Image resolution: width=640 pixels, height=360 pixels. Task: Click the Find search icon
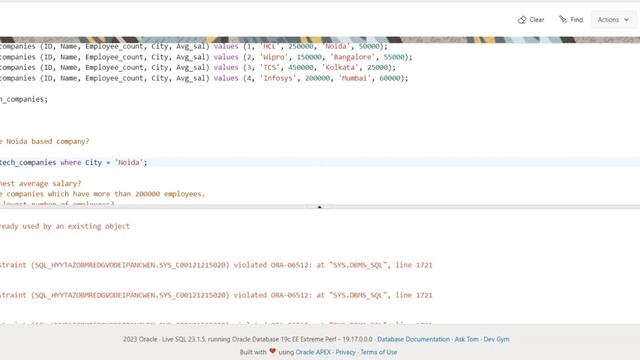pos(563,19)
